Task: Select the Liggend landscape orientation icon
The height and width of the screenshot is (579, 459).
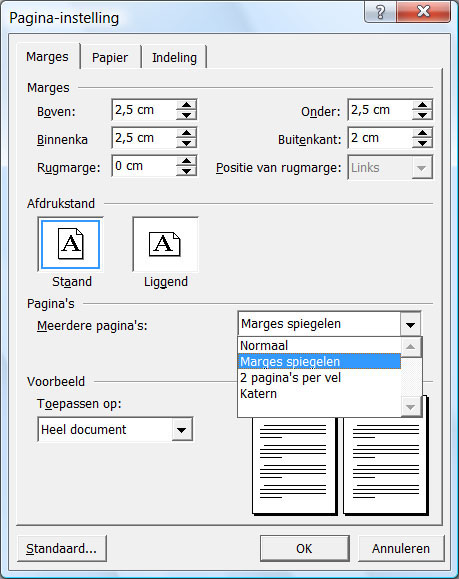Action: tap(165, 244)
